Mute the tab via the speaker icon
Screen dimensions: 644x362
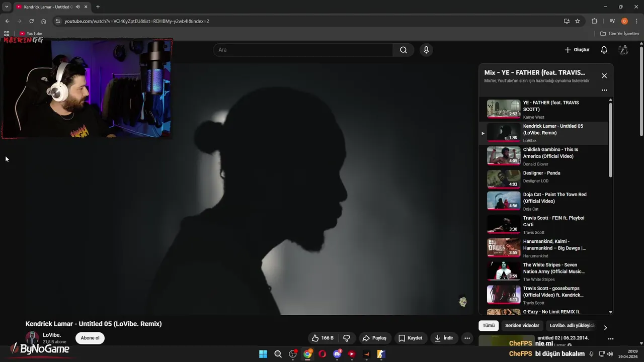point(77,7)
